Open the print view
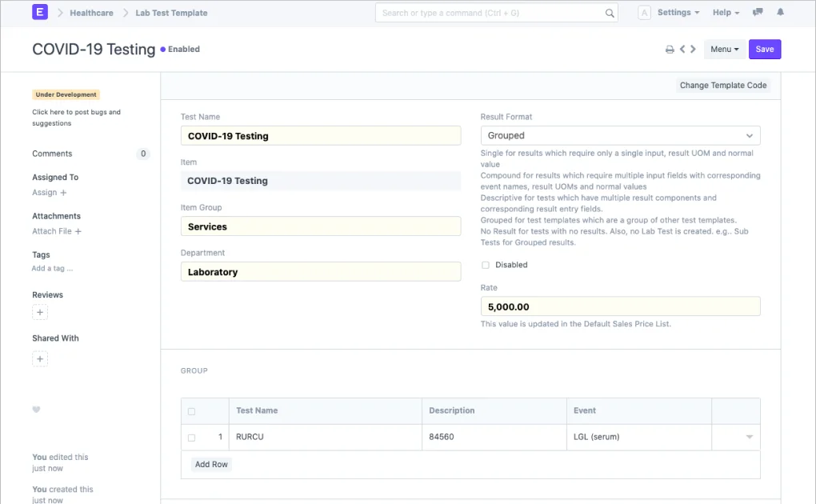This screenshot has width=816, height=504. pyautogui.click(x=670, y=49)
